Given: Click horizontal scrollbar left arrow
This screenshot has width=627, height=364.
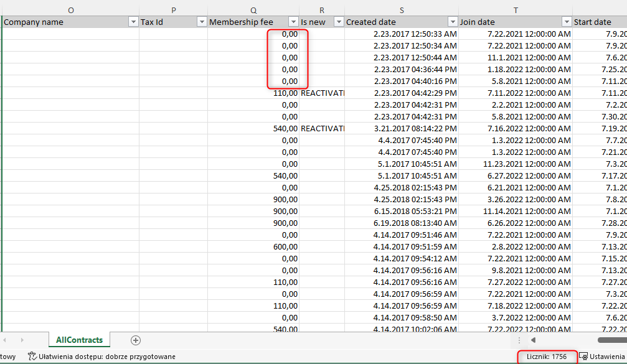Looking at the screenshot, I should click(x=533, y=340).
